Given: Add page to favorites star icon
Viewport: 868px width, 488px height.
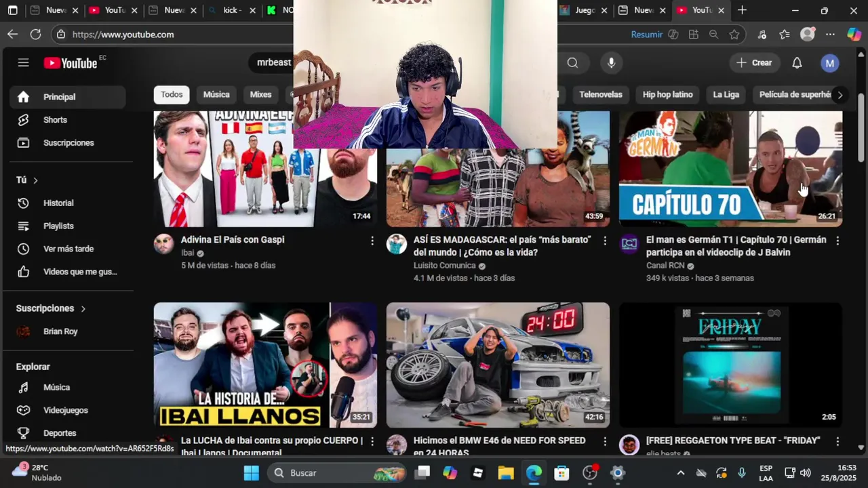Looking at the screenshot, I should click(x=734, y=34).
